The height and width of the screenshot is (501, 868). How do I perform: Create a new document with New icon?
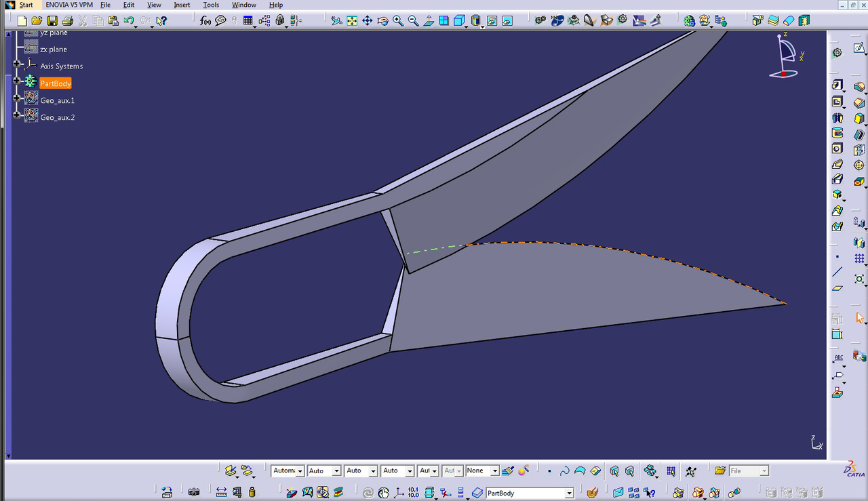point(22,21)
